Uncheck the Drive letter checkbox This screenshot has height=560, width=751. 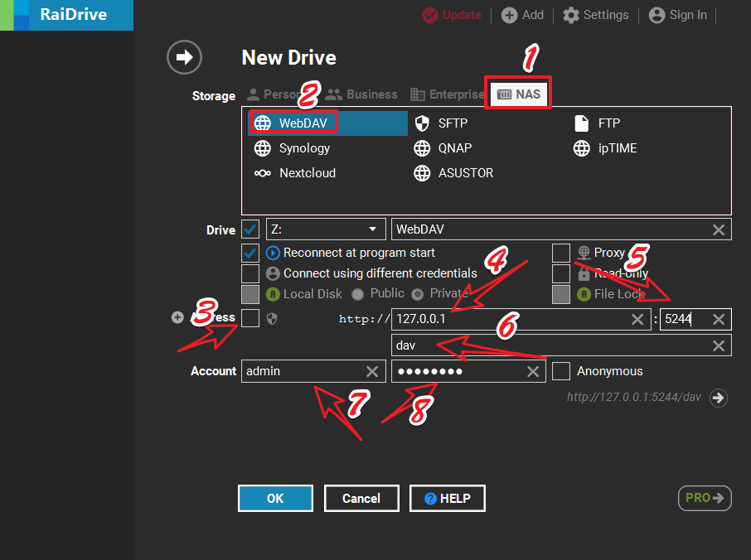(x=250, y=229)
